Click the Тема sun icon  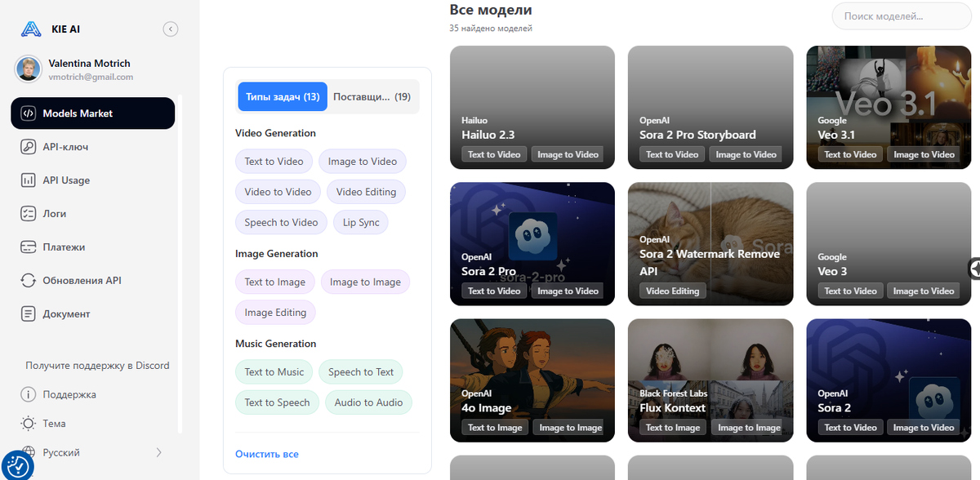click(29, 424)
